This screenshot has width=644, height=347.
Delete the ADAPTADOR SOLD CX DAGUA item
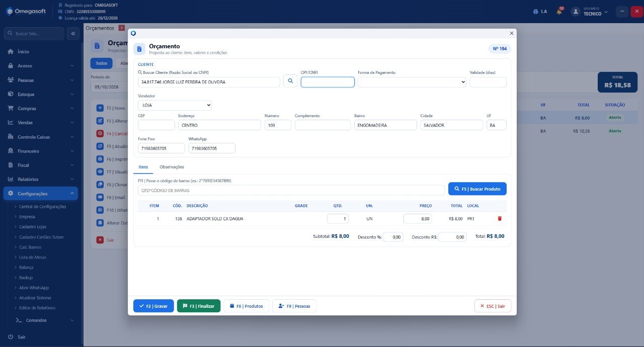point(500,219)
